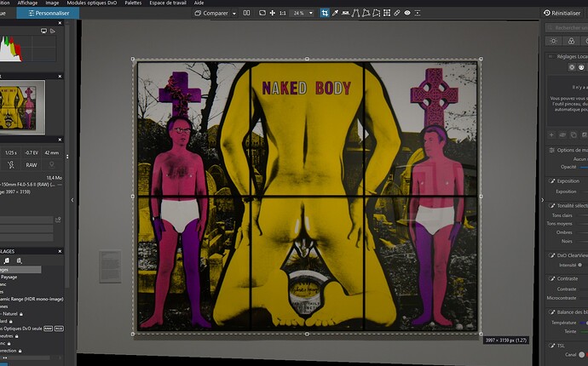Click the horizontal scrollbar in presets list
This screenshot has height=366, width=588.
pos(26,358)
